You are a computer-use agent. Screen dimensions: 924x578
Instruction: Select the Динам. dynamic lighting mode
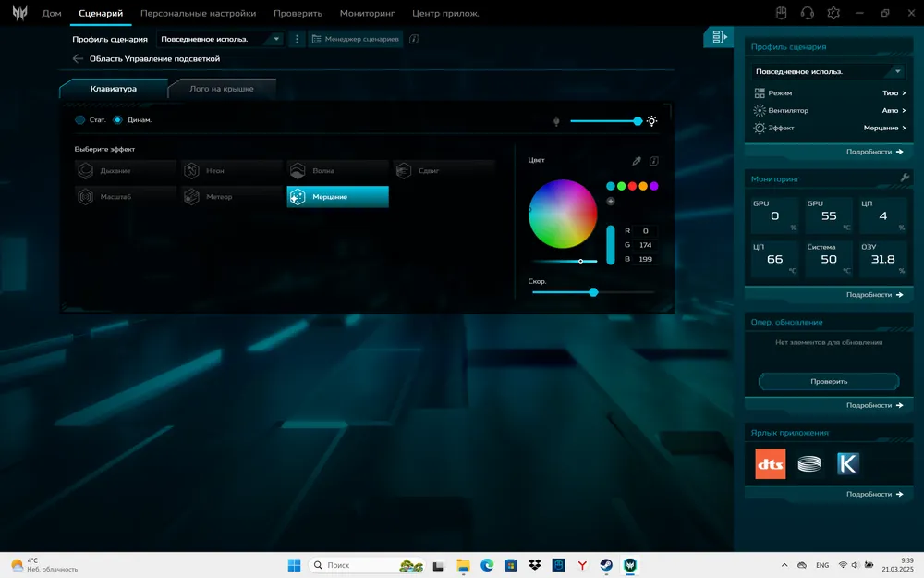[x=117, y=120]
